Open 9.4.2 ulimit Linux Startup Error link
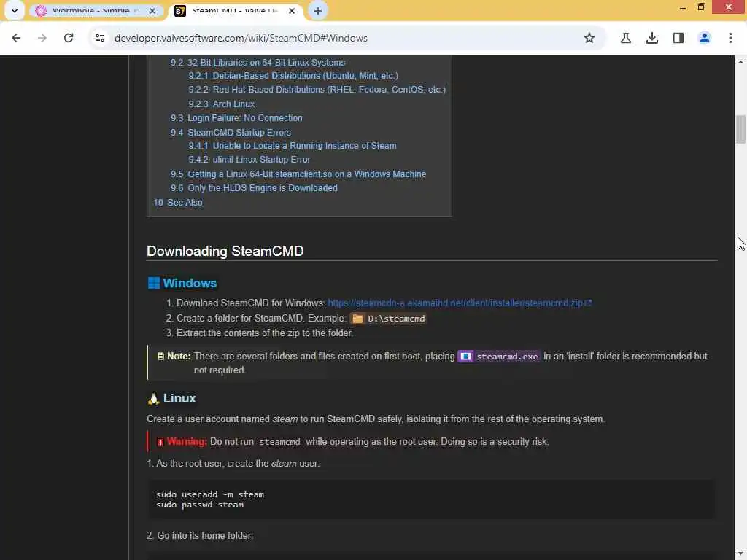The width and height of the screenshot is (747, 560). 249,160
